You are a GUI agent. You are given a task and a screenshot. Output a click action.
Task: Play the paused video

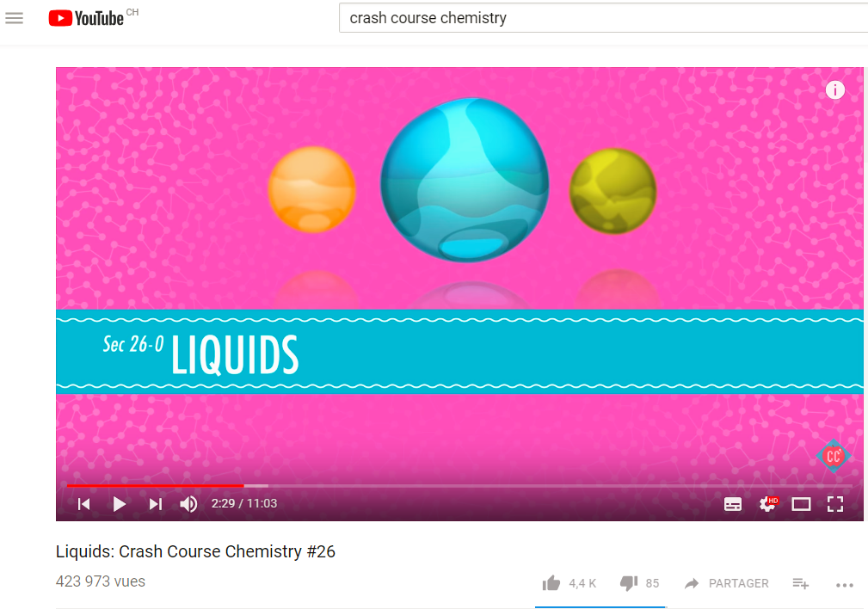[x=119, y=504]
